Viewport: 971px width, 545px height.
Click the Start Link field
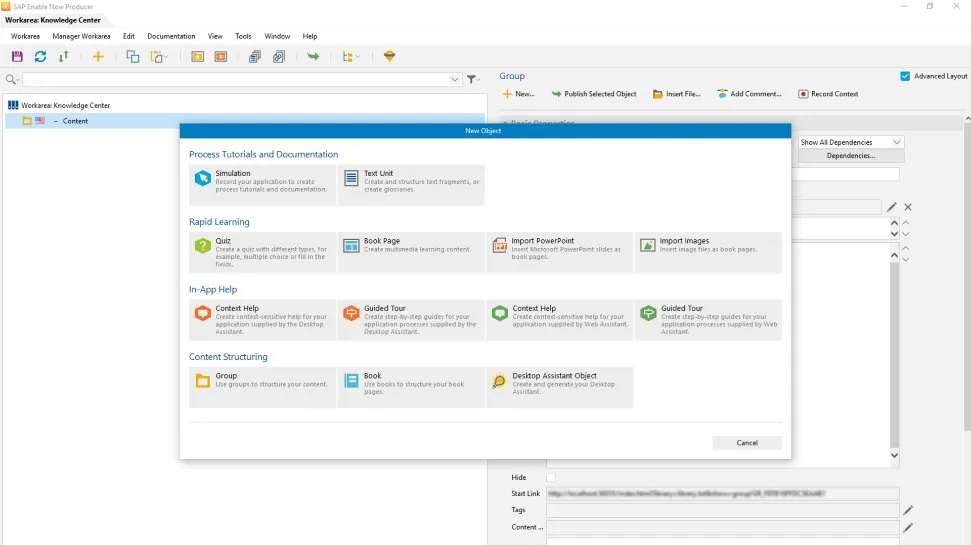coord(722,494)
